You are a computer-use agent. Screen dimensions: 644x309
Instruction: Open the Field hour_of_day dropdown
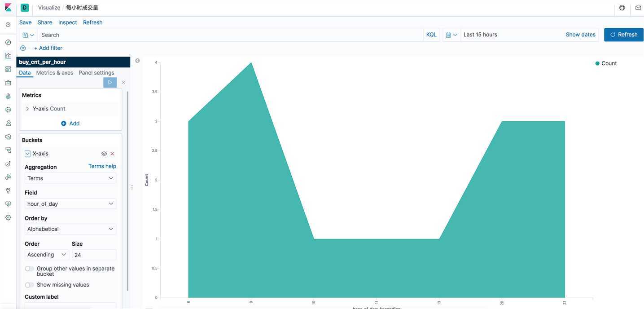click(x=70, y=204)
